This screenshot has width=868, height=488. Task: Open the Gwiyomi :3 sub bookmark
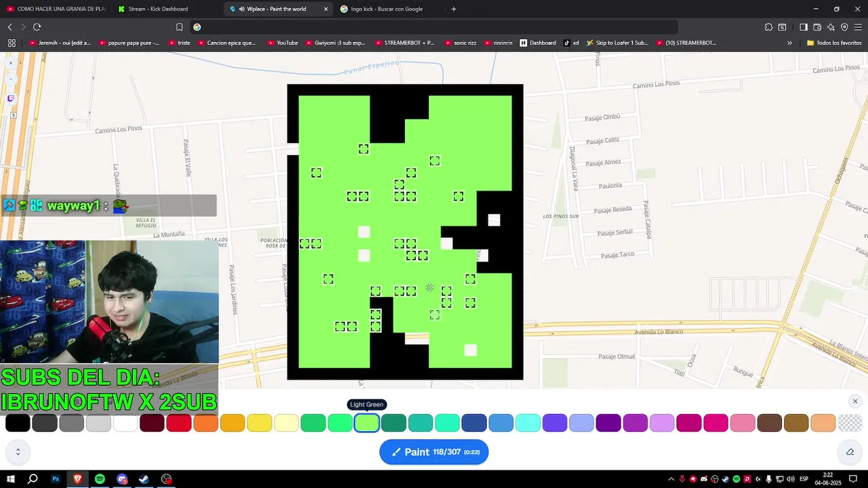(336, 43)
